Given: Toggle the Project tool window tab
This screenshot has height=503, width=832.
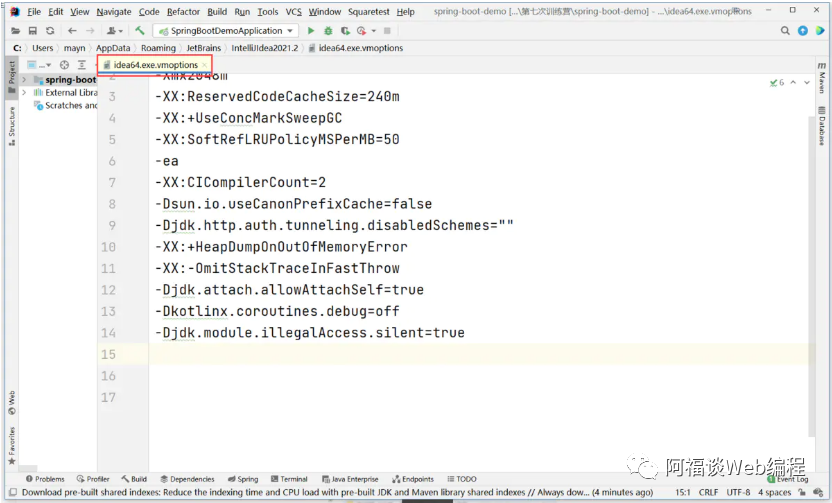Looking at the screenshot, I should tap(11, 78).
